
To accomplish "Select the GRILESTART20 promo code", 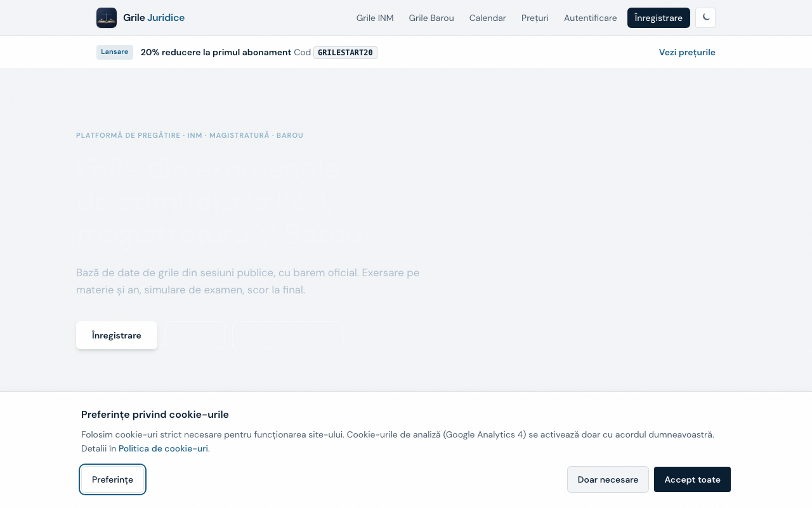I will 345,53.
